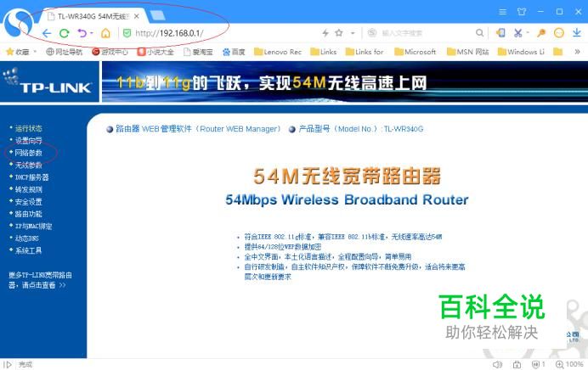The width and height of the screenshot is (588, 370).
Task: Open 路由功能 in the router menu
Action: pyautogui.click(x=29, y=214)
